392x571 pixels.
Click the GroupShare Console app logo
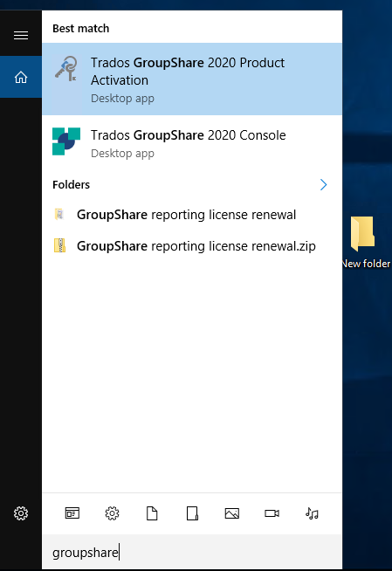66,141
